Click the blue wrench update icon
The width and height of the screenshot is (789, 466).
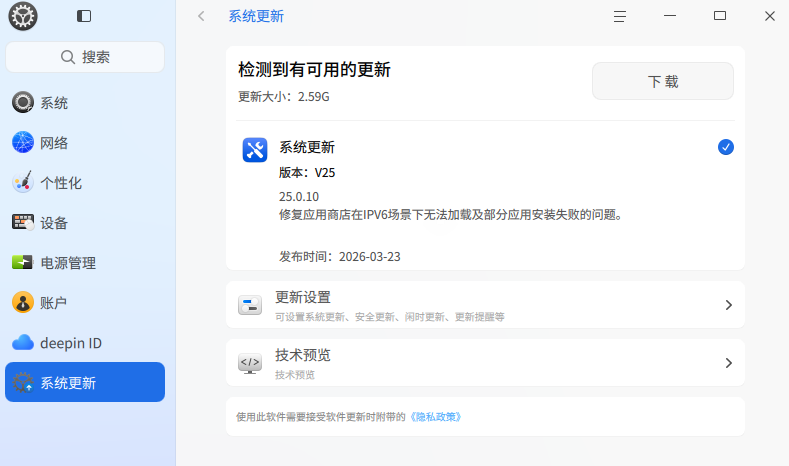255,150
